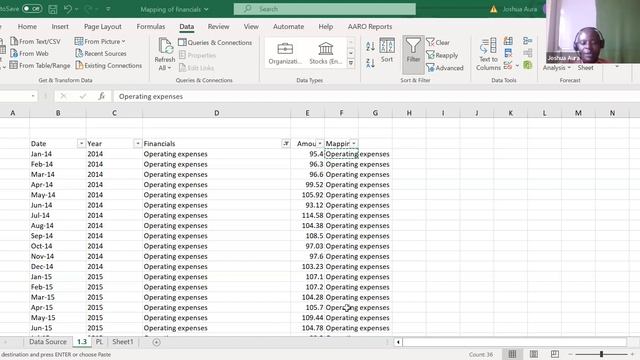Viewport: 640px width, 360px height.
Task: Expand the Data Types gallery
Action: coord(351,63)
